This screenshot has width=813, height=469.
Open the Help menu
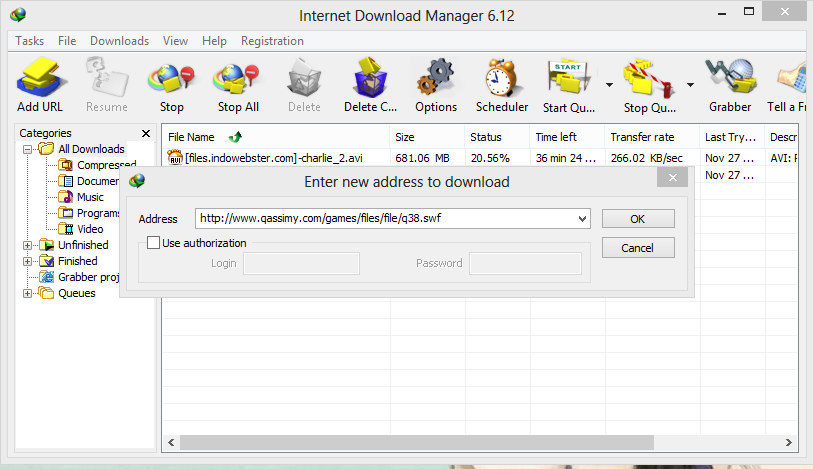coord(214,41)
